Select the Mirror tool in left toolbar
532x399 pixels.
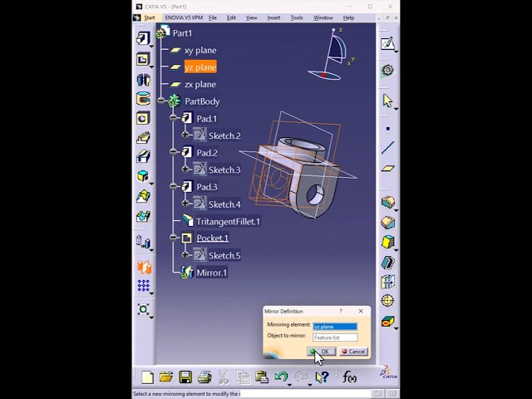144,267
